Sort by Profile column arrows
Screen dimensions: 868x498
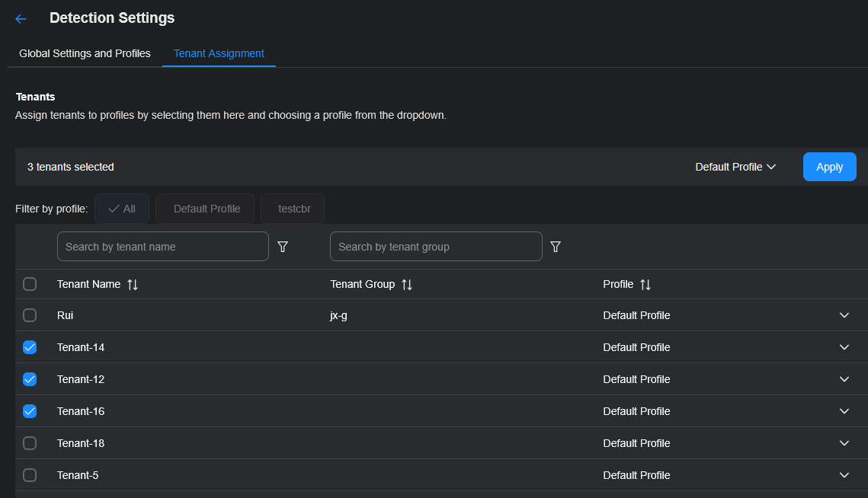[645, 284]
